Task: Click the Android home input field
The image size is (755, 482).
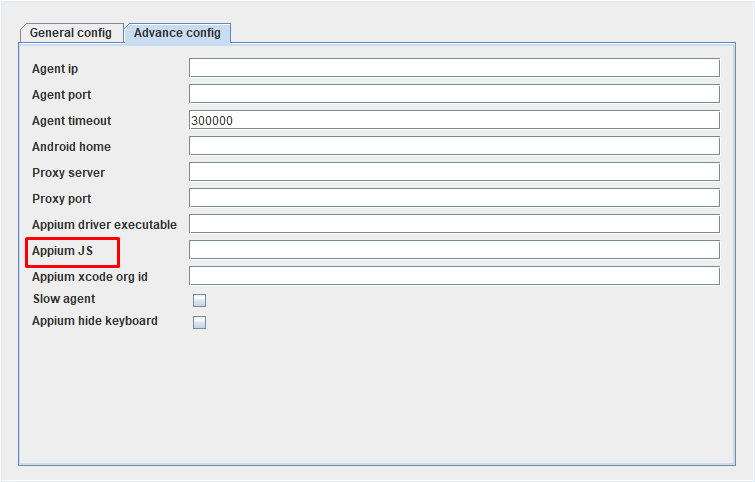Action: [x=454, y=146]
